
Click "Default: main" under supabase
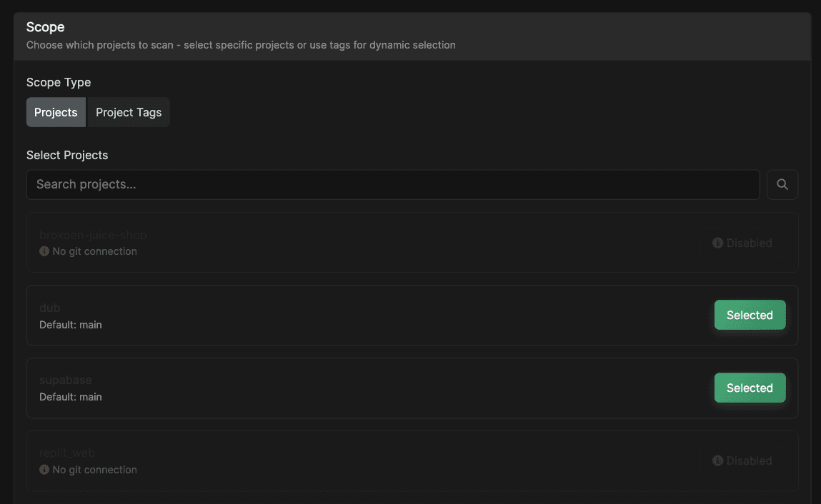[x=71, y=397]
